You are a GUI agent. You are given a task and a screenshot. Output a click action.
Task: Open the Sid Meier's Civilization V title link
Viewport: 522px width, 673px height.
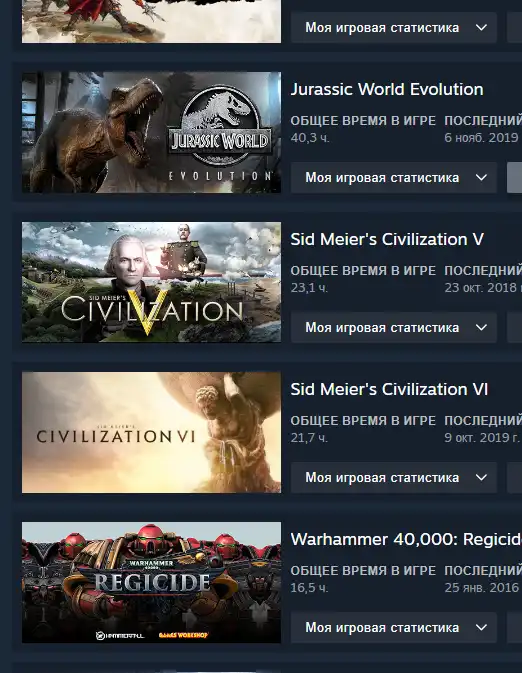(387, 239)
